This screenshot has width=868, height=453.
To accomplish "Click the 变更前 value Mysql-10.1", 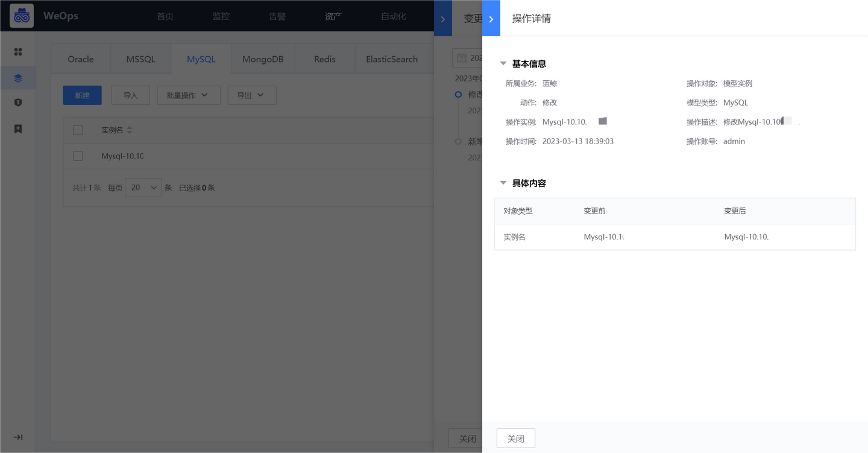I will tap(603, 237).
